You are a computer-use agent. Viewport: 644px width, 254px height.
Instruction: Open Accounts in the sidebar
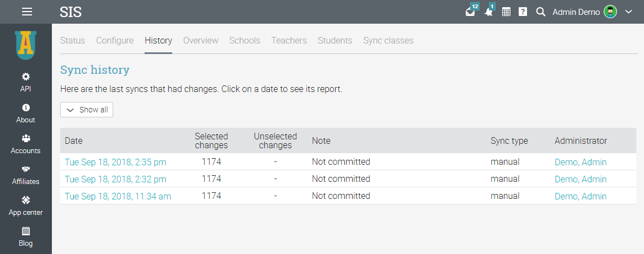coord(25,144)
